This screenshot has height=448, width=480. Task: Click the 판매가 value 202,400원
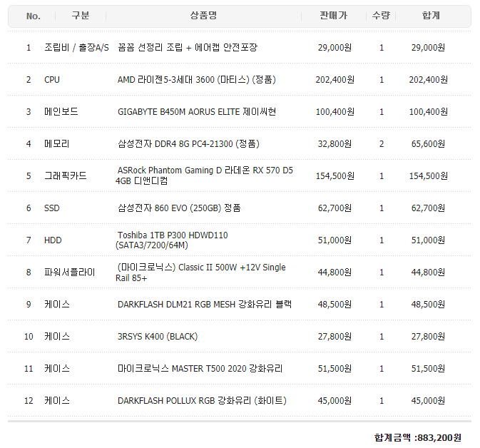point(335,80)
